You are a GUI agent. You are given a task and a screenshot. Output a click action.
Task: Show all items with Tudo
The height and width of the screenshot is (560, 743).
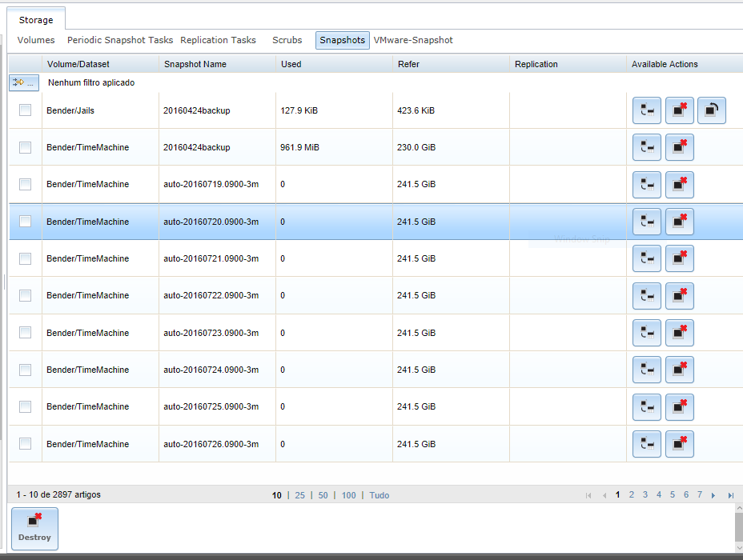tap(380, 495)
